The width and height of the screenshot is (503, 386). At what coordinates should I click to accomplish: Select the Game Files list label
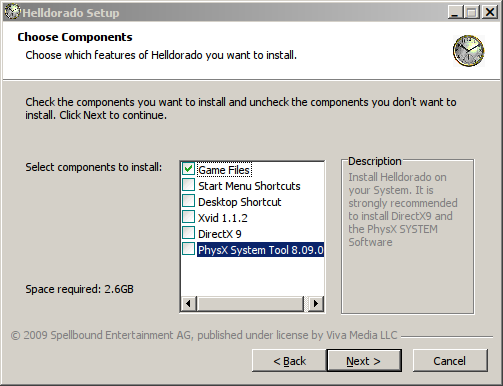[224, 170]
